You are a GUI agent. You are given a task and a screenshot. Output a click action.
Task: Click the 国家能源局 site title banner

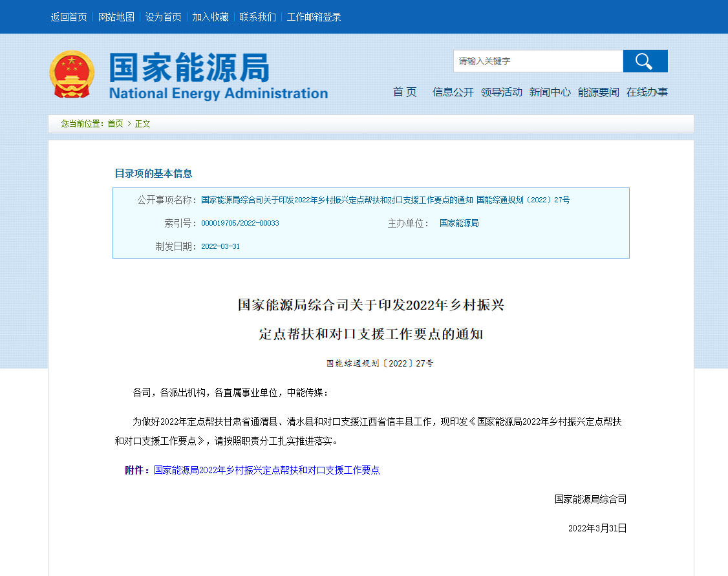point(218,76)
